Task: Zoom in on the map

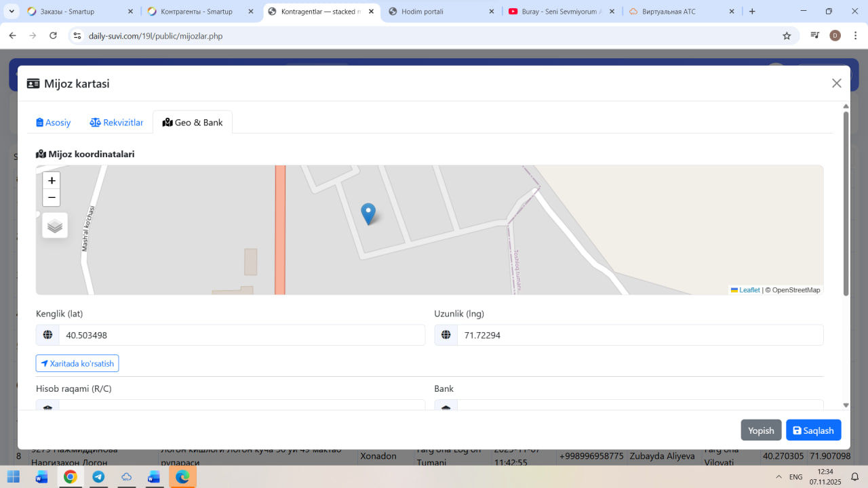Action: [x=52, y=180]
